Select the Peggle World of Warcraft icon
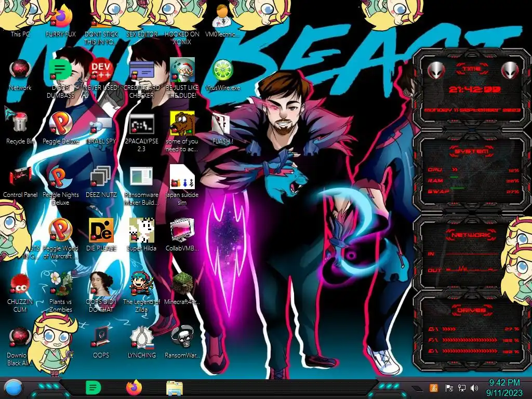The width and height of the screenshot is (532, 399). pos(60,239)
